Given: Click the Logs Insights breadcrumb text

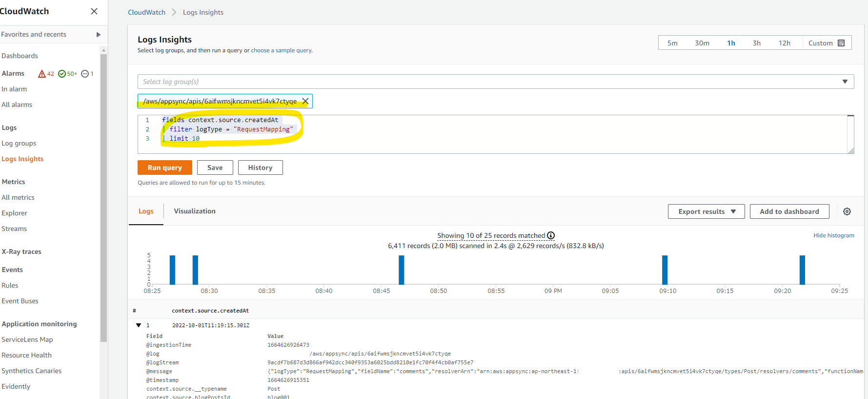Looking at the screenshot, I should (x=203, y=12).
